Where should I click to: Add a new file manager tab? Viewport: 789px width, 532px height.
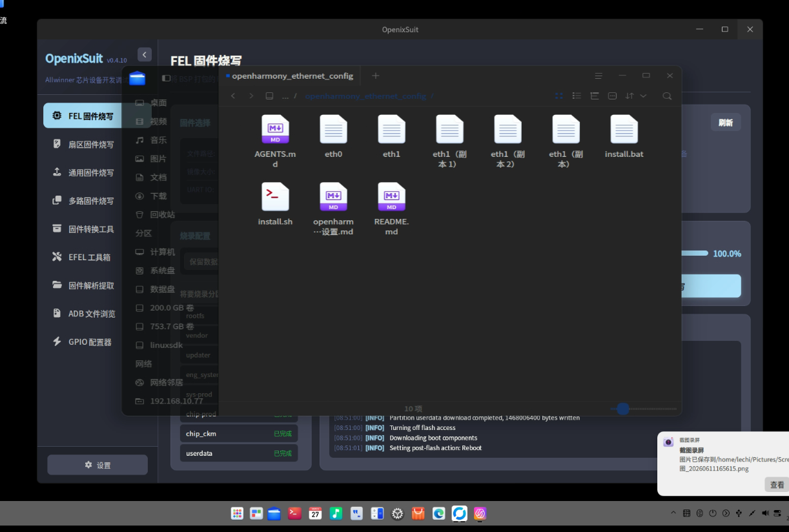(x=376, y=76)
